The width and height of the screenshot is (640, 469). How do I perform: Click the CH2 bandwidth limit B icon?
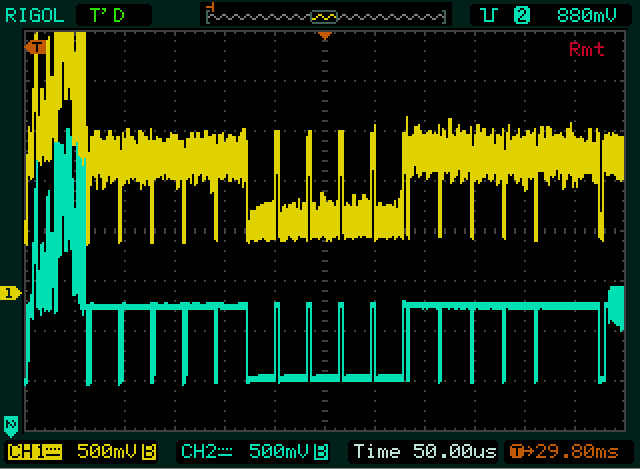click(x=323, y=452)
